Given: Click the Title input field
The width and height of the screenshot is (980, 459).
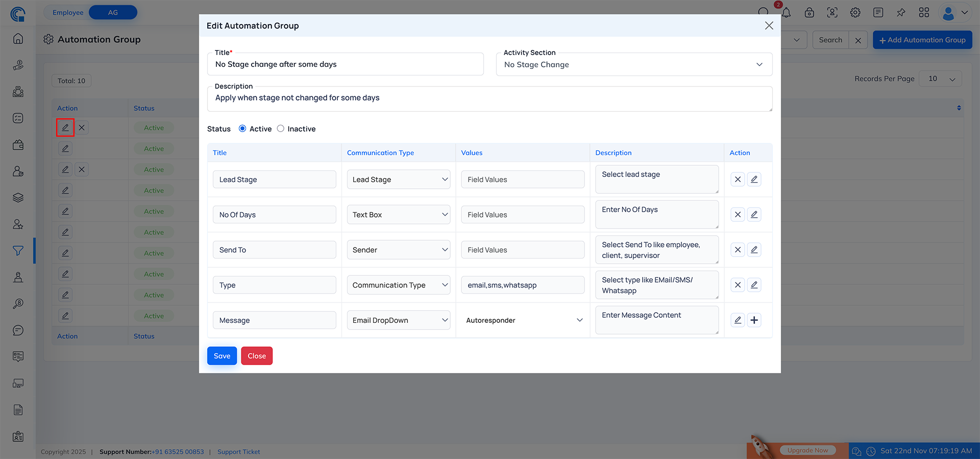Looking at the screenshot, I should click(345, 64).
